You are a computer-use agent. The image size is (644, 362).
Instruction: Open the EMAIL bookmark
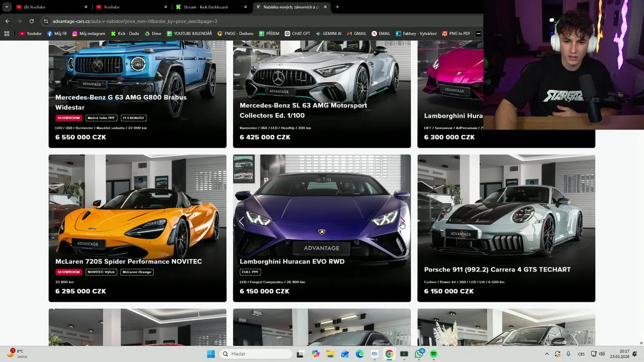tap(381, 34)
